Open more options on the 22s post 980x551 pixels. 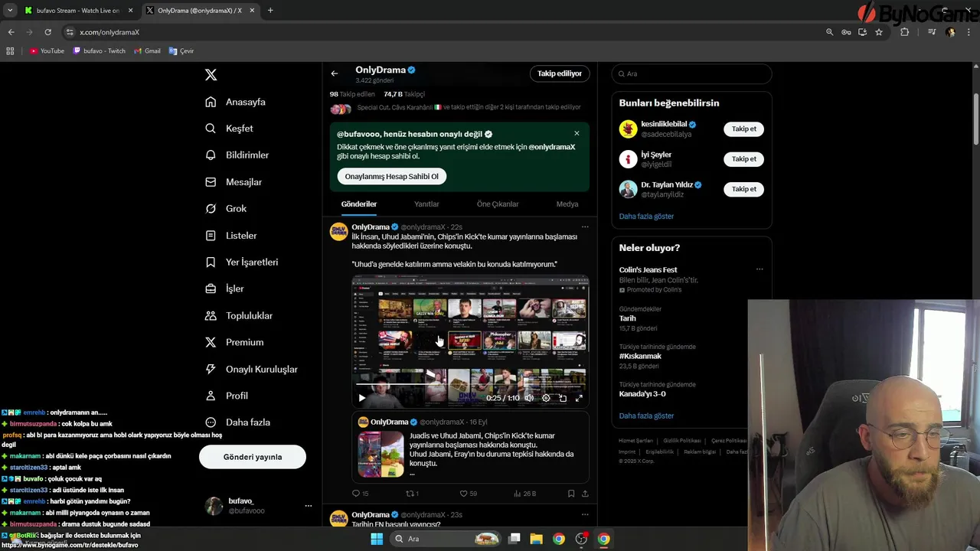[585, 227]
